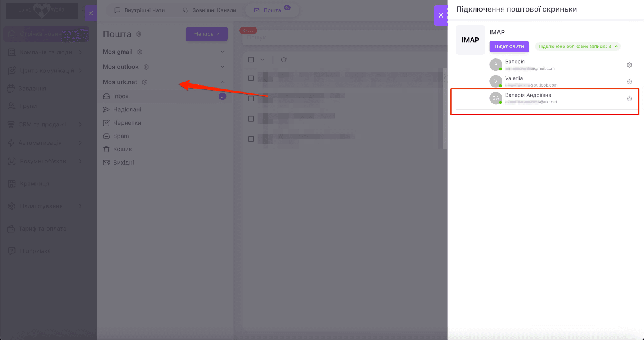This screenshot has width=644, height=340.
Task: Click the Підключити button
Action: tap(509, 47)
